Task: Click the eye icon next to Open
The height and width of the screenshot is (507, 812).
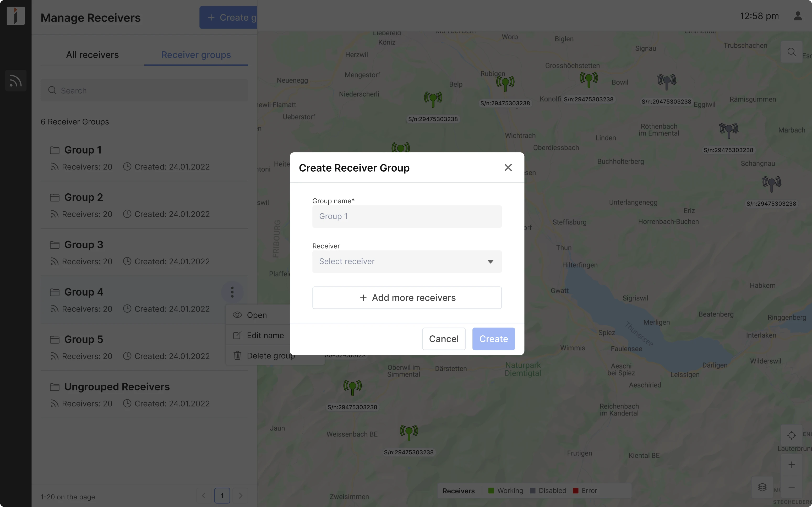Action: [237, 315]
